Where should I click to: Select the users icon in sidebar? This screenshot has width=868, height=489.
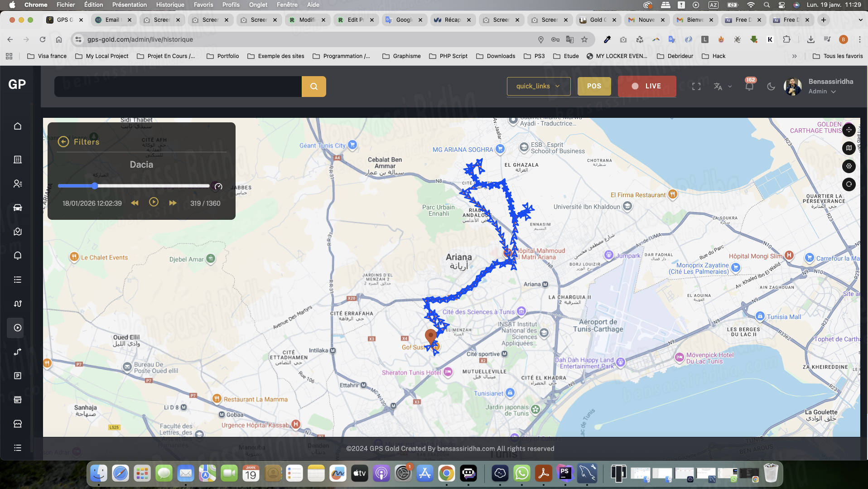coord(18,184)
